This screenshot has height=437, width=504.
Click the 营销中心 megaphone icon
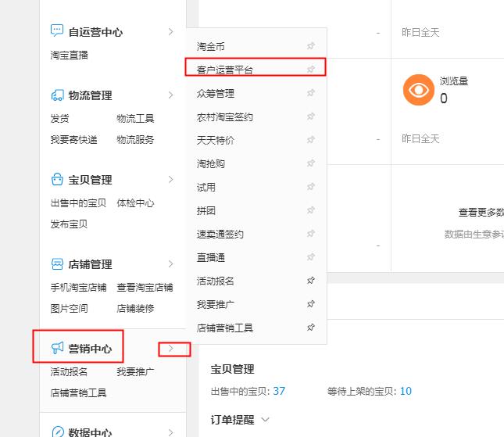point(57,348)
